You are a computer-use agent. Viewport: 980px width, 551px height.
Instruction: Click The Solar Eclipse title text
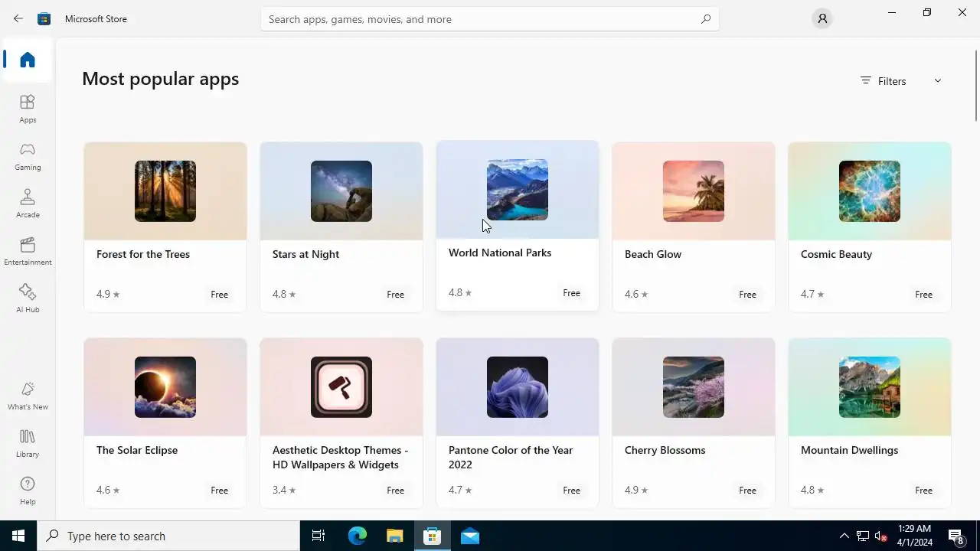(x=137, y=450)
